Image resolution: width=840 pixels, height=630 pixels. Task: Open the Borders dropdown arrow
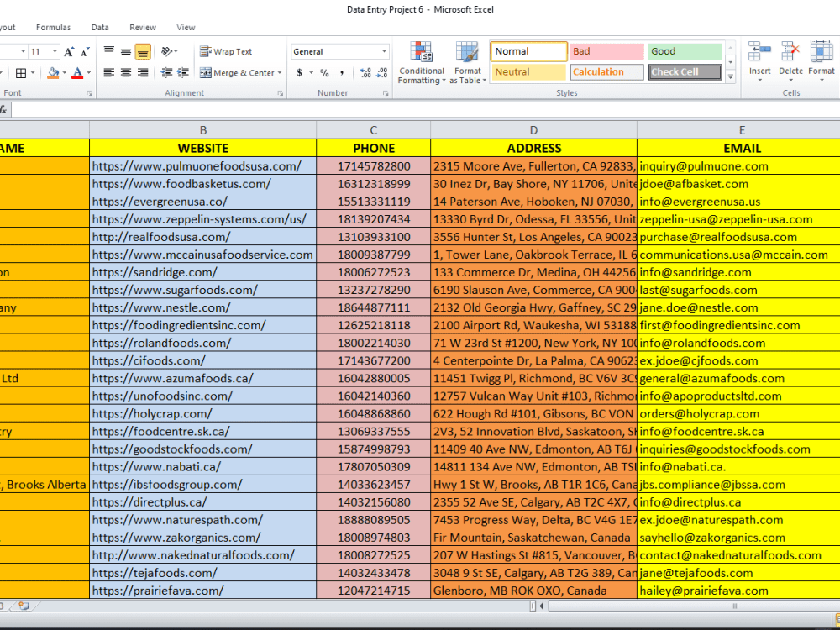(33, 73)
